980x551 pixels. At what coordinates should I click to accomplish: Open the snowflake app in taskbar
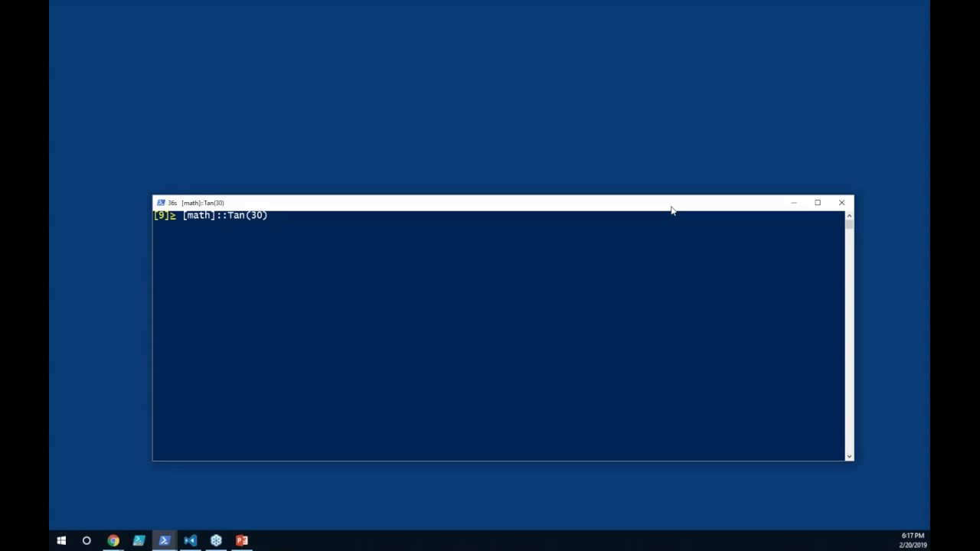point(216,540)
